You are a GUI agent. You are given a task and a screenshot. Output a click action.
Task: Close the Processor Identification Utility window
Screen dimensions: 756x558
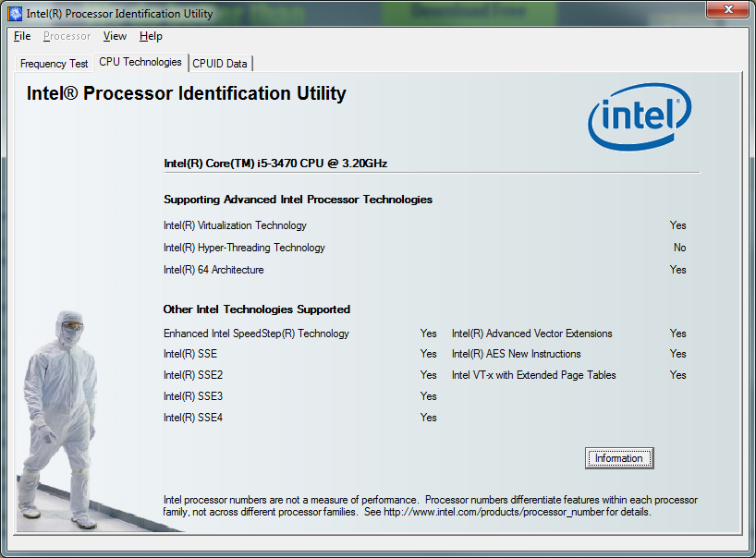pos(728,9)
